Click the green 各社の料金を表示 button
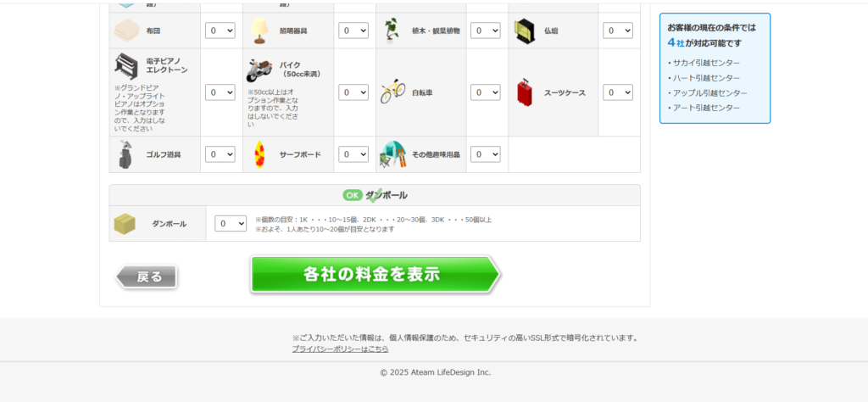Image resolution: width=868 pixels, height=402 pixels. [x=376, y=274]
